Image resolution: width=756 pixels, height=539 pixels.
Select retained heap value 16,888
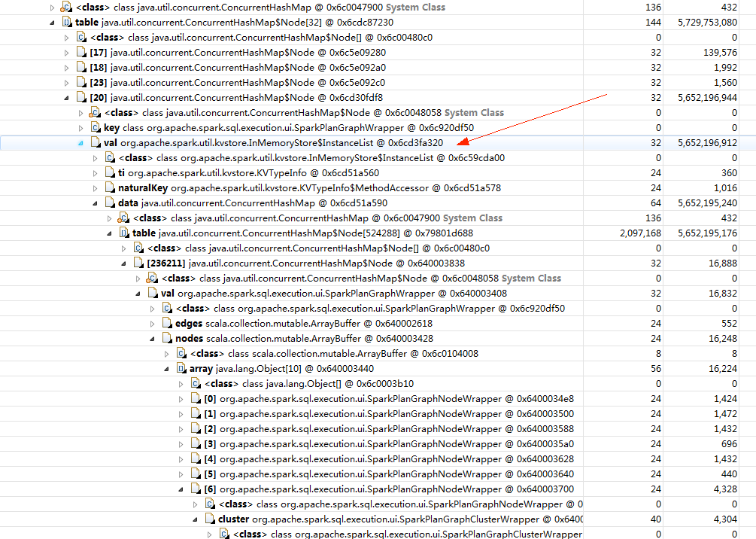(x=723, y=263)
